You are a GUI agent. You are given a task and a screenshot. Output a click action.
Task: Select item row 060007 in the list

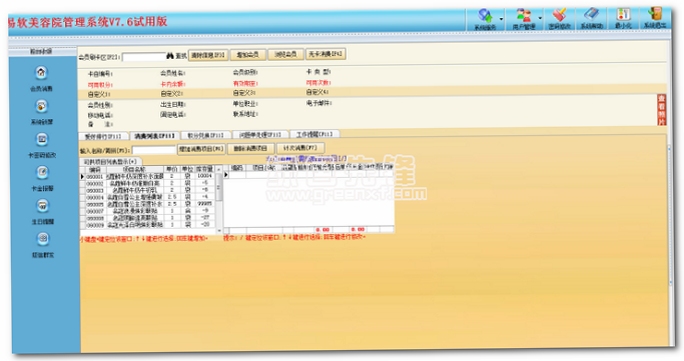(x=148, y=211)
